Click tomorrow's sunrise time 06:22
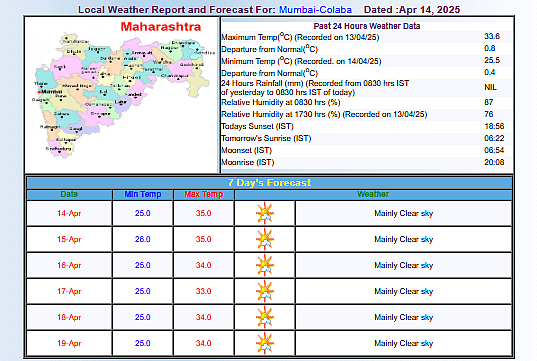This screenshot has height=361, width=537. (494, 138)
